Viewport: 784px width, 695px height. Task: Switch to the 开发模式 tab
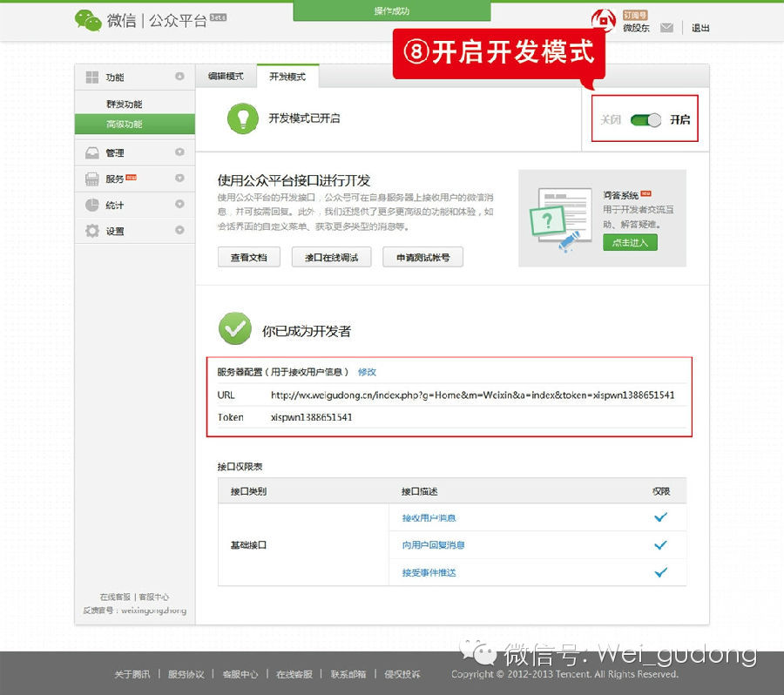(287, 77)
